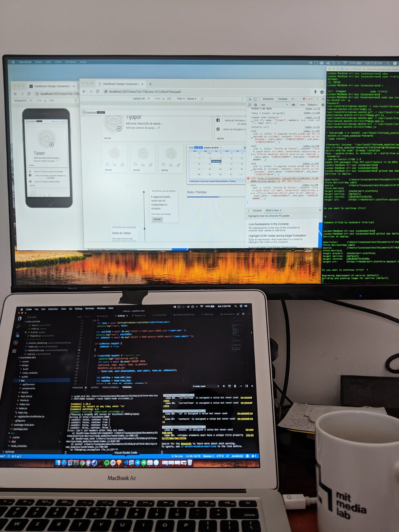Click the Test Event on the October calendar

(215, 161)
